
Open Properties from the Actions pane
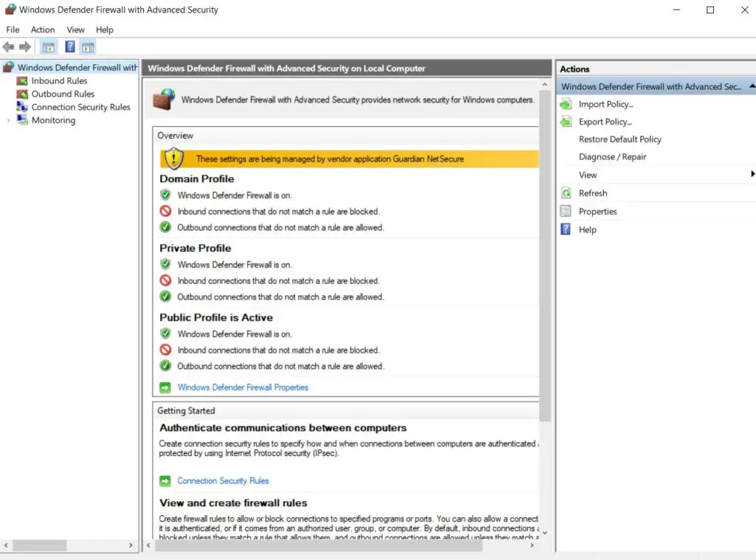tap(598, 211)
